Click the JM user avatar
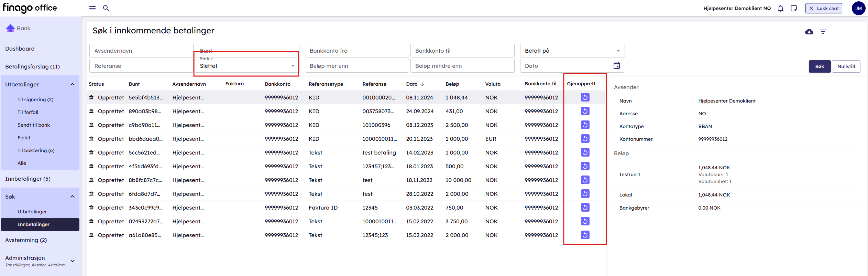Screen dimensions: 868x276 click(x=858, y=8)
